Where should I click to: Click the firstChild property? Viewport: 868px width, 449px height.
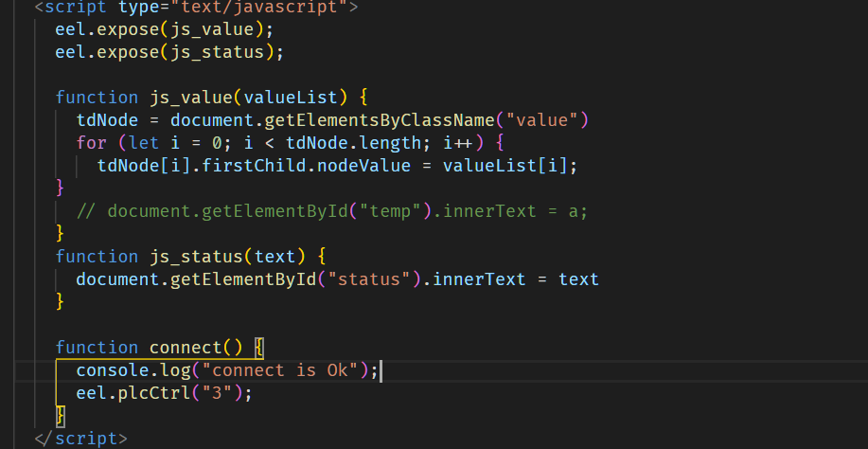tap(254, 166)
